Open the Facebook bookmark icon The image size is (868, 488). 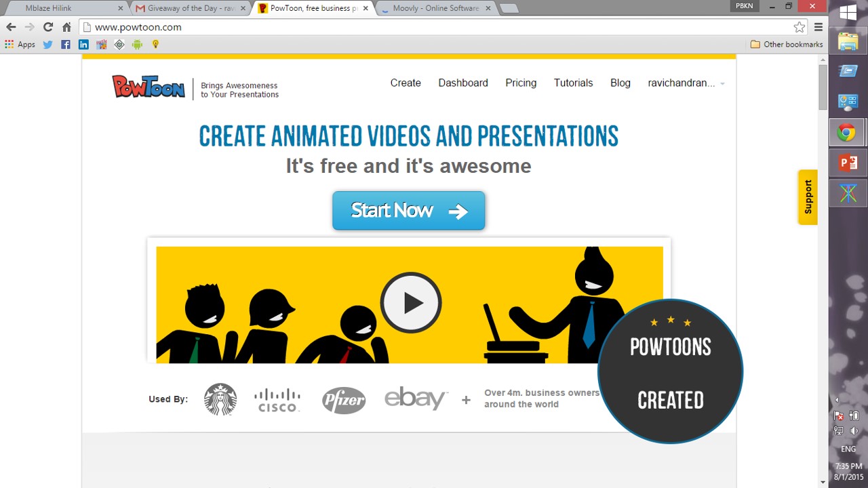[x=66, y=45]
